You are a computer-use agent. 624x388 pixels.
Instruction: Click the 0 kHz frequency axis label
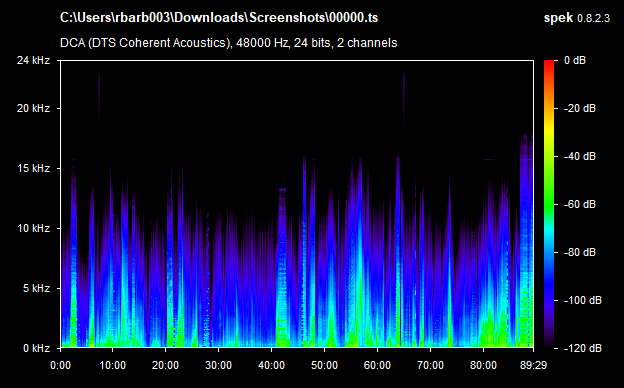36,348
